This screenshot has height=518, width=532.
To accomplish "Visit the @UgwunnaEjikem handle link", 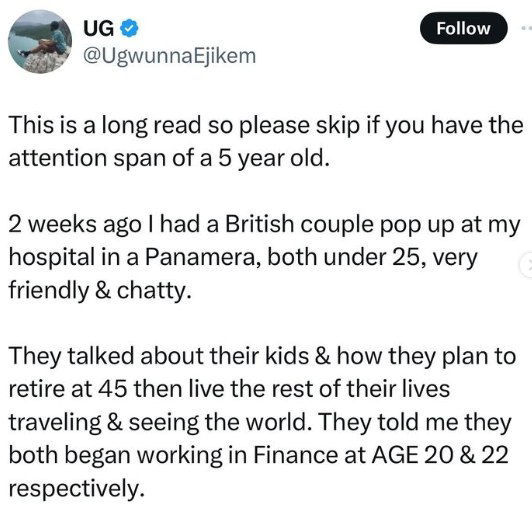I will point(169,56).
